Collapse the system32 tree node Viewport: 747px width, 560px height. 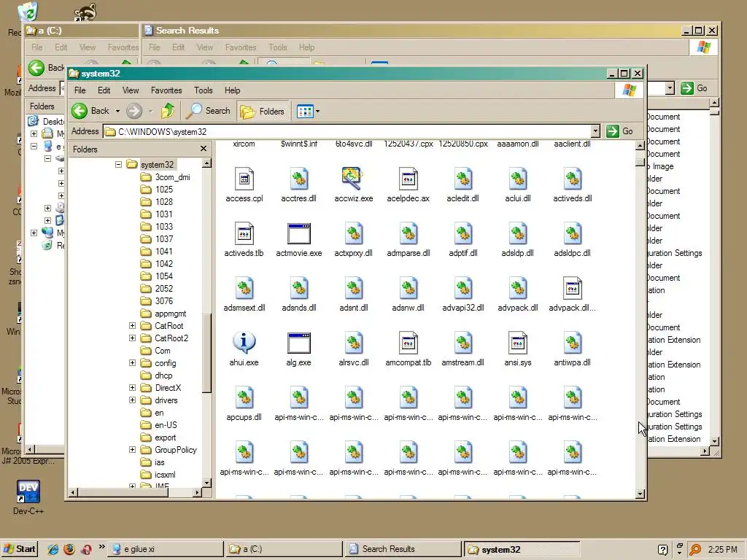[118, 165]
